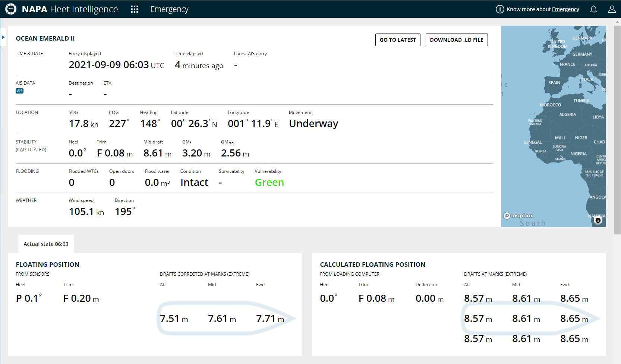Open the application grid menu icon
This screenshot has width=621, height=364.
pos(134,9)
